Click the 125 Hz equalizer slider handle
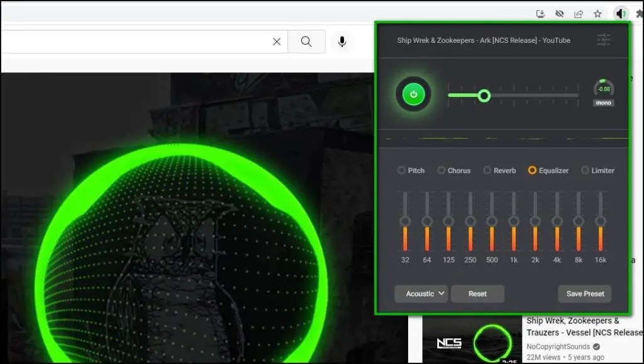Viewport: 644px width, 364px height. (x=448, y=221)
